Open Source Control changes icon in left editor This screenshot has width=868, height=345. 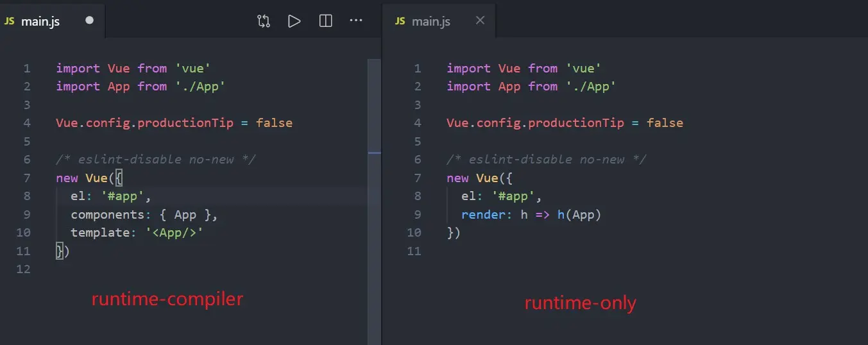click(264, 21)
